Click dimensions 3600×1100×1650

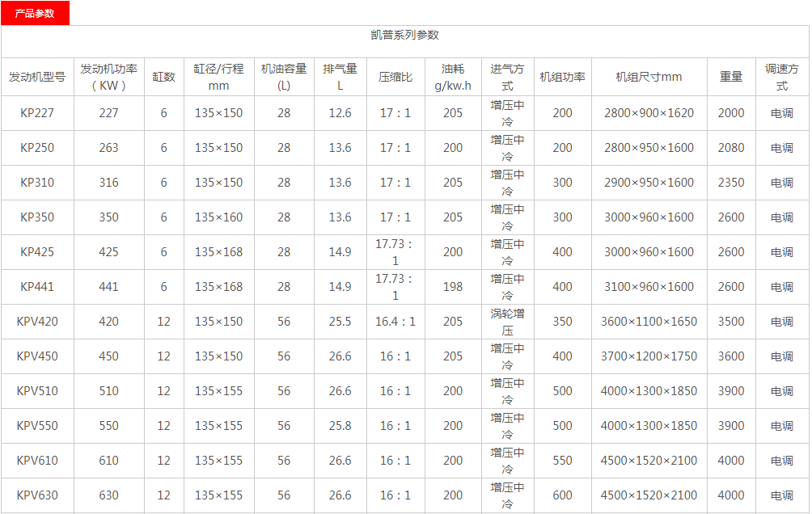(649, 322)
